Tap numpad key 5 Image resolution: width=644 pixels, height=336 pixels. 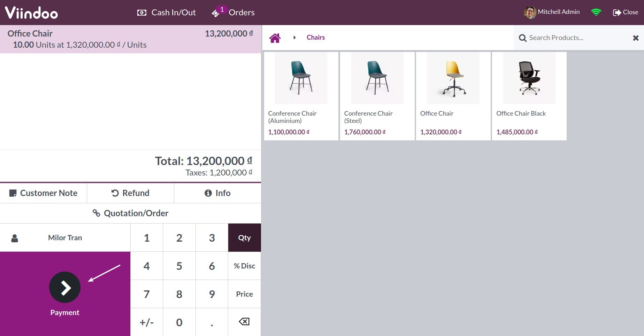click(x=179, y=266)
